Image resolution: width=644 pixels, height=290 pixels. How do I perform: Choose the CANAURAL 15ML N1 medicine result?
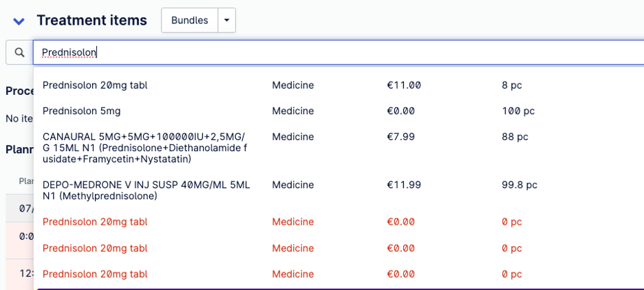(x=339, y=148)
